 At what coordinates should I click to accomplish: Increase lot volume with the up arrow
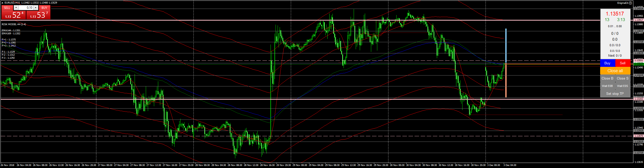(36, 8)
